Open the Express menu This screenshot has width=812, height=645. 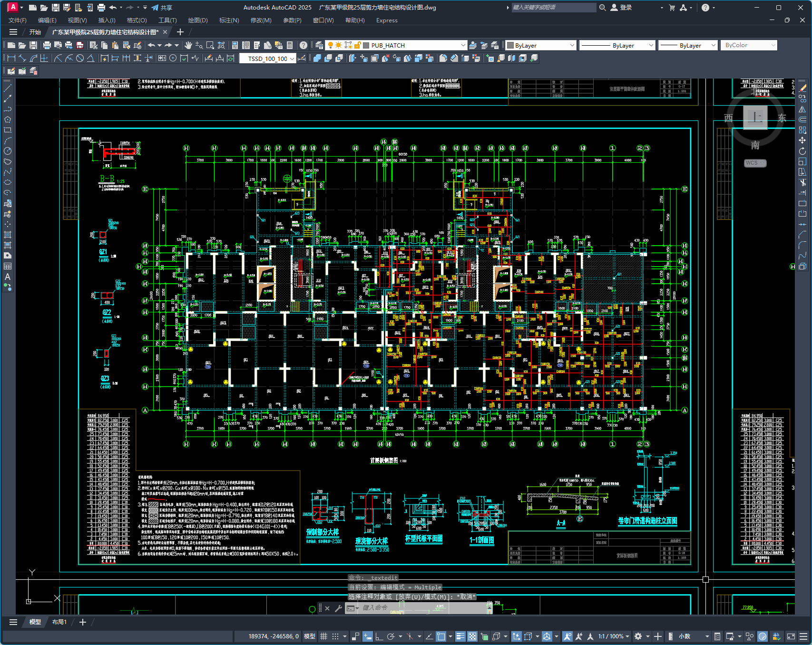[x=387, y=20]
